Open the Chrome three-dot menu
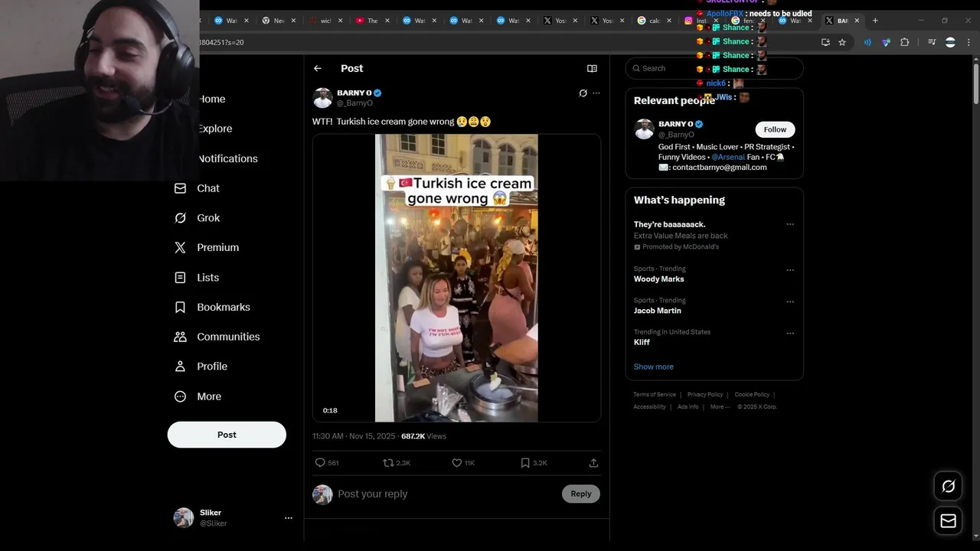This screenshot has height=551, width=980. [969, 43]
